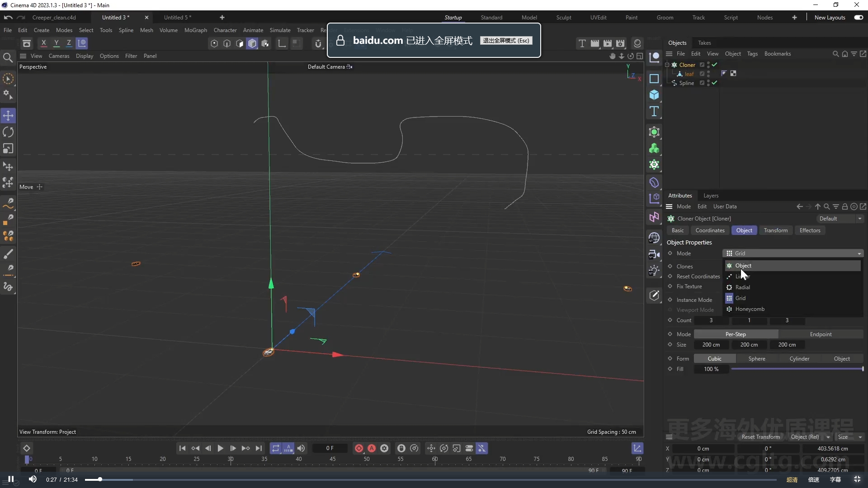Click the Nodes workspace tab icon
Image resolution: width=868 pixels, height=488 pixels.
[x=765, y=17]
